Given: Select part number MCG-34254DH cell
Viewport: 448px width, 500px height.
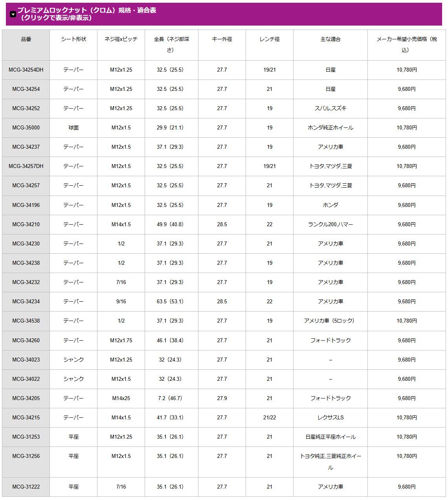Looking at the screenshot, I should pyautogui.click(x=26, y=70).
